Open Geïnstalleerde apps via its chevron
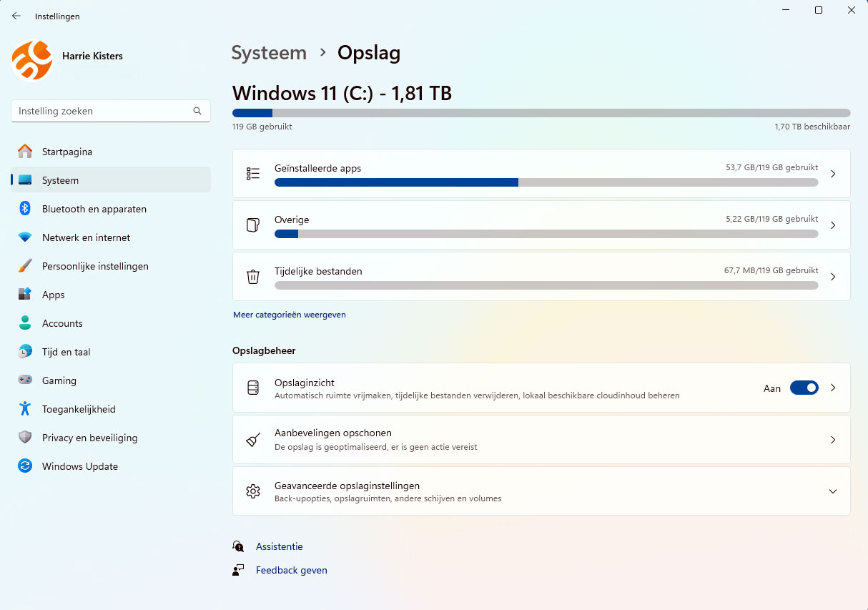Image resolution: width=868 pixels, height=610 pixels. [833, 174]
